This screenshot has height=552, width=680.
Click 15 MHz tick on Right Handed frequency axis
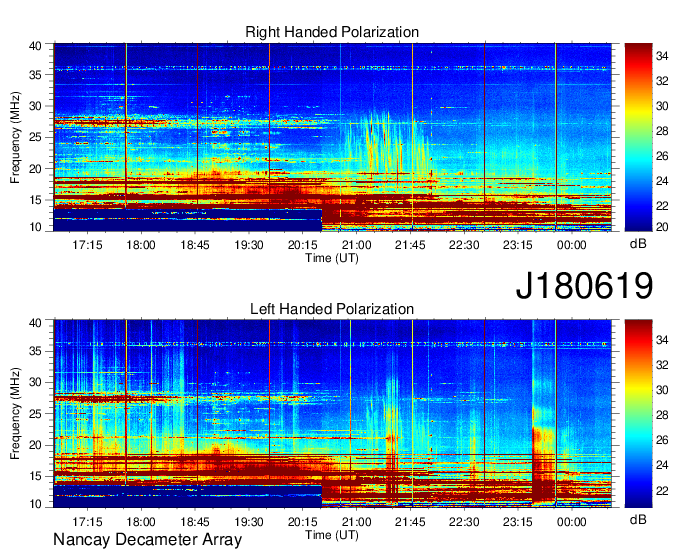click(36, 200)
